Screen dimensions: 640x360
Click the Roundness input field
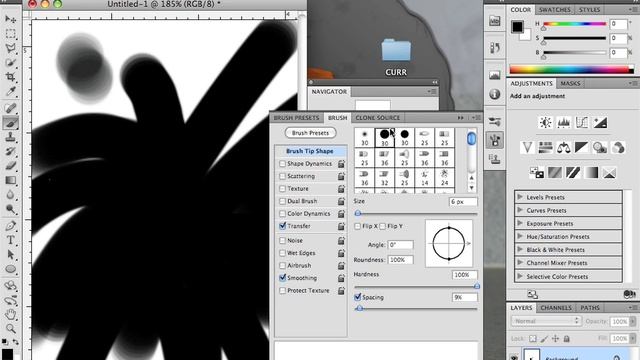[400, 260]
